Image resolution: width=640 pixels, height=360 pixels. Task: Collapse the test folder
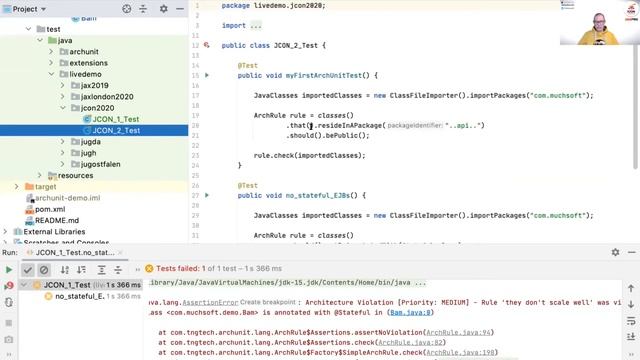28,29
